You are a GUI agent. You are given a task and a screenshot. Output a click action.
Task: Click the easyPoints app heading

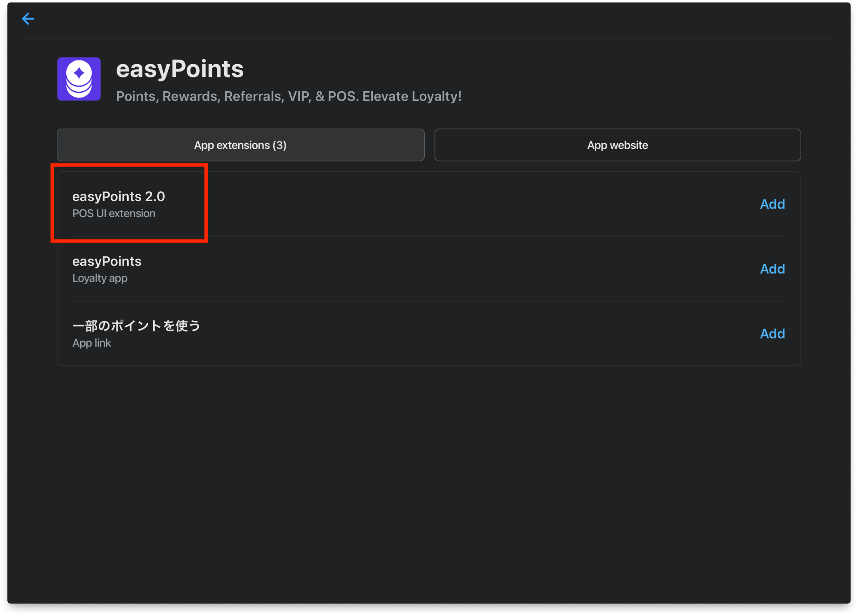(x=180, y=69)
